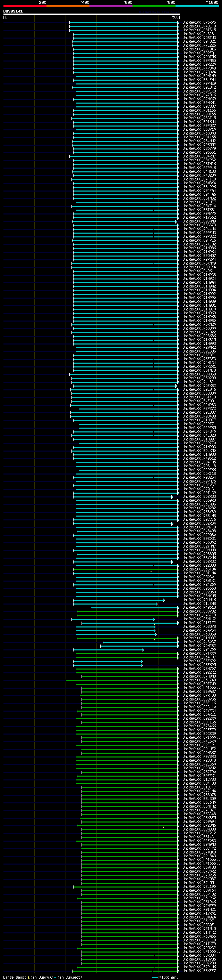Viewport: 222px width, 980px height.
Task: Select label UniRef100_Q0H282
Action: pyautogui.click(x=199, y=646)
